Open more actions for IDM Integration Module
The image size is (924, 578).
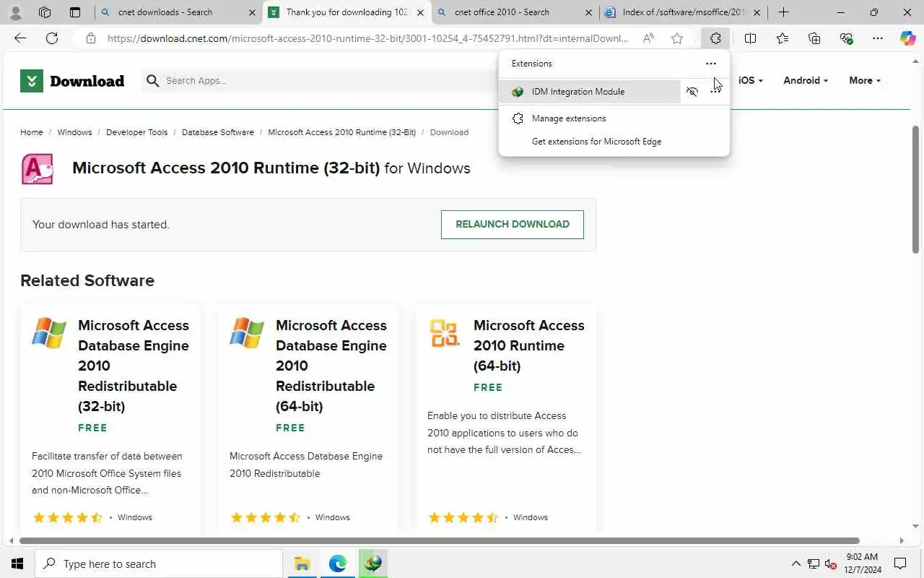[x=715, y=92]
